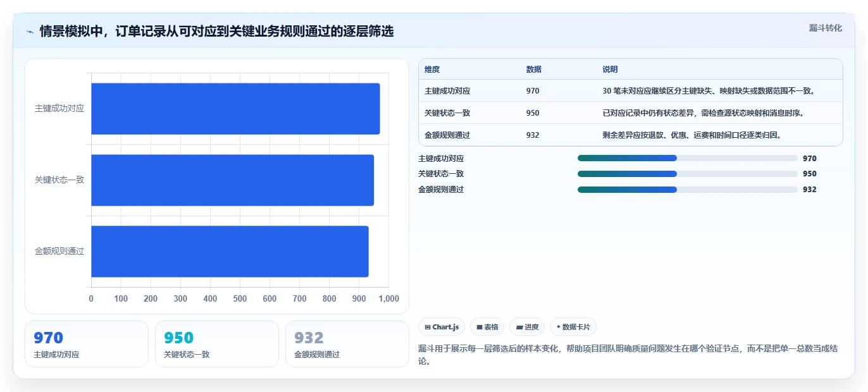This screenshot has height=392, width=868.
Task: Select the 进度 tag chip
Action: pos(527,327)
